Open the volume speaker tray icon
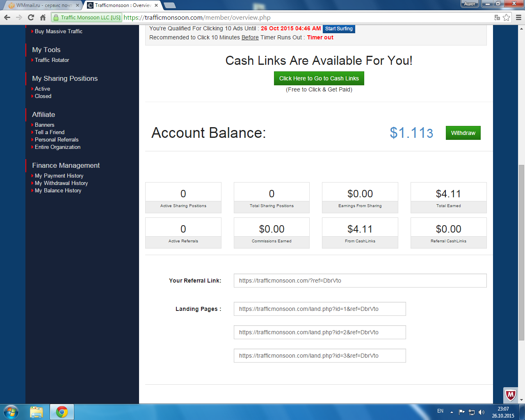This screenshot has height=420, width=525. pyautogui.click(x=482, y=412)
